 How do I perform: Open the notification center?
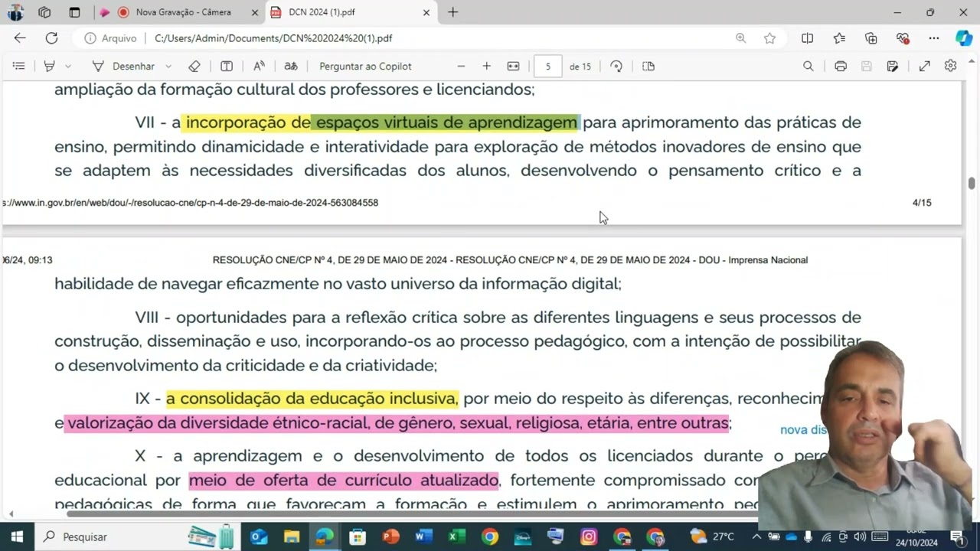pyautogui.click(x=957, y=536)
